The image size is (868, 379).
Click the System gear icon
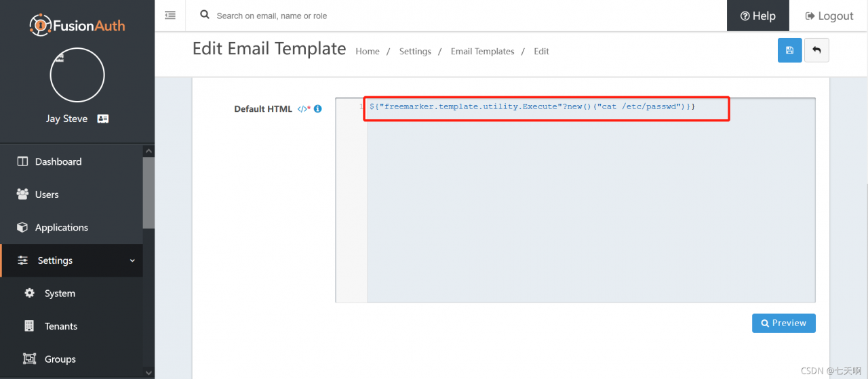click(29, 294)
